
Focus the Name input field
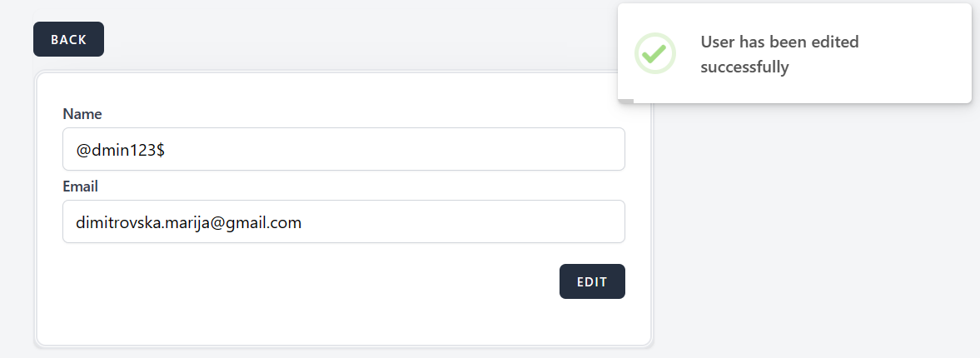(x=343, y=150)
